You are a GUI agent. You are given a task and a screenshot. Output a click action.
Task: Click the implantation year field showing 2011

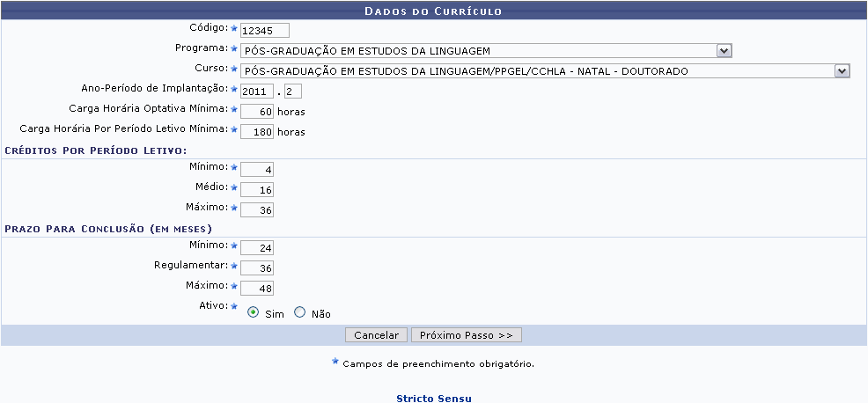tap(254, 91)
